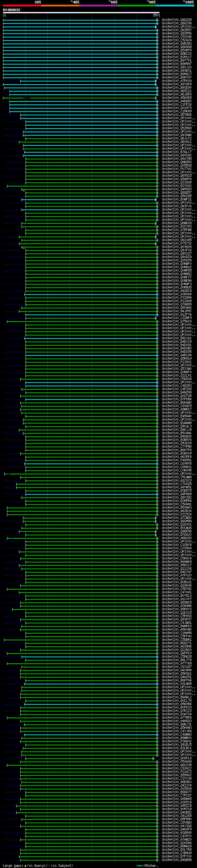The width and height of the screenshot is (197, 868).
Task: Select the UniRef100_B9SE90 row label
Action: (x=176, y=88)
